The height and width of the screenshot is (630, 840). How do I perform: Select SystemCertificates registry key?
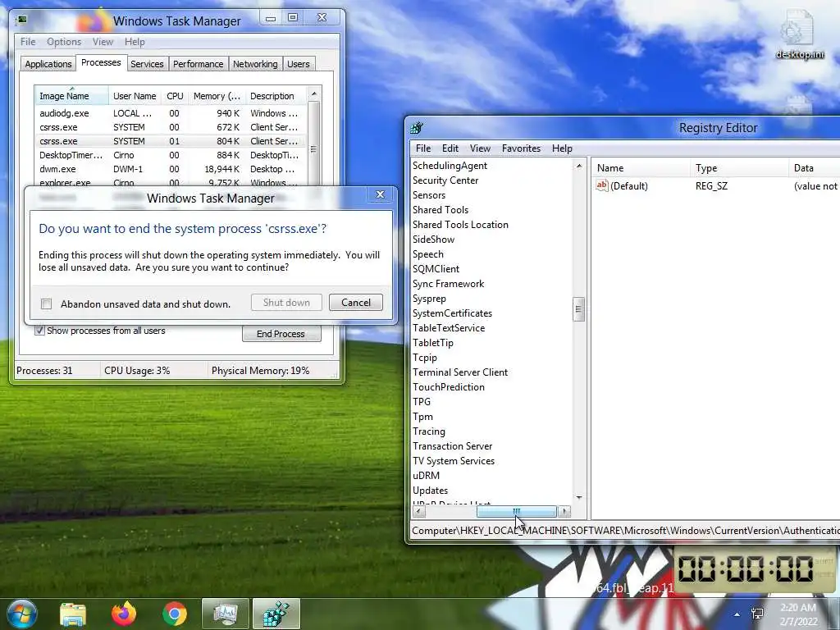pos(452,313)
